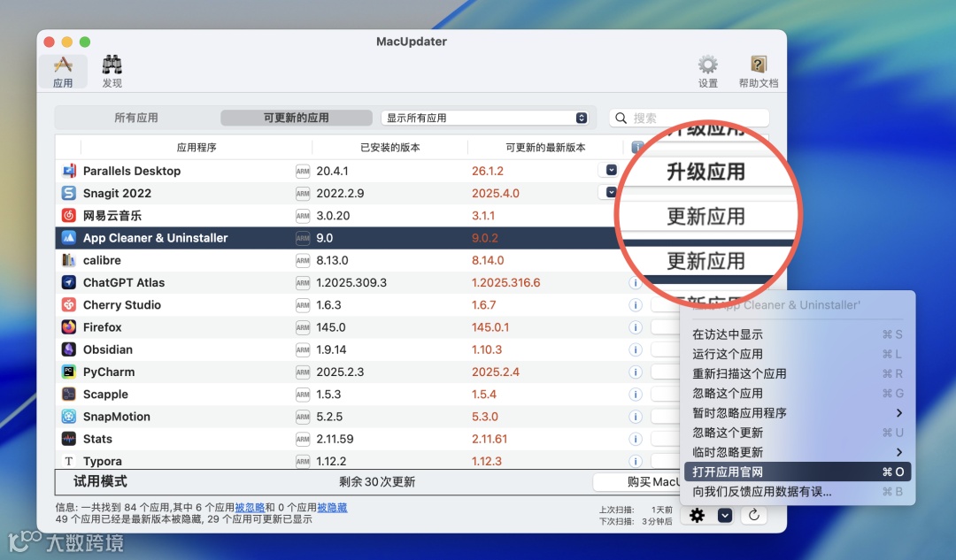
Task: Open the bottom bar dropdown arrow button
Action: tap(724, 516)
